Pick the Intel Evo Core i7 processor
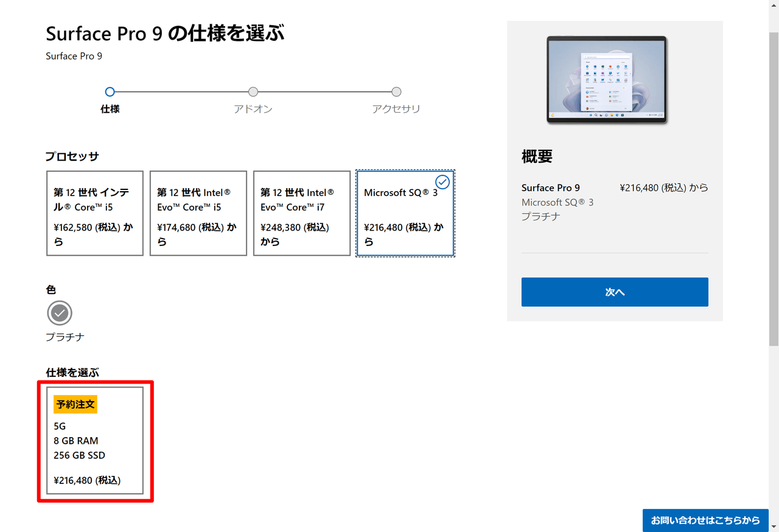 tap(302, 213)
